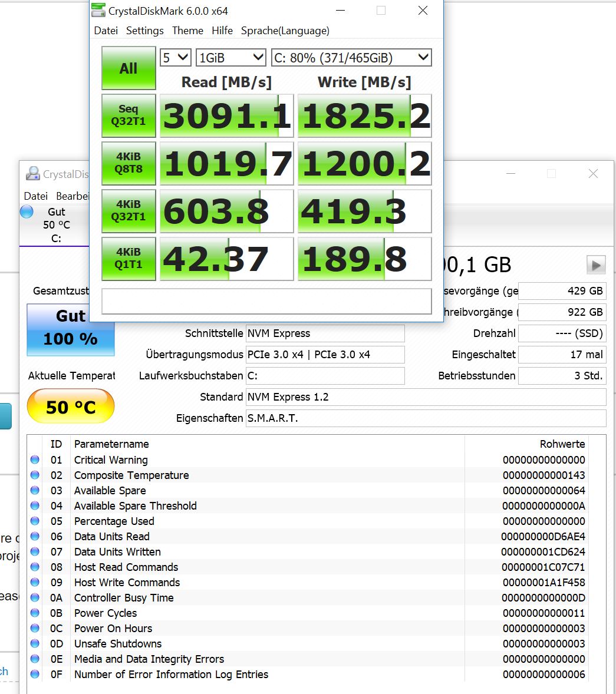Image resolution: width=616 pixels, height=694 pixels.
Task: Click the Parametername column header
Action: (111, 444)
